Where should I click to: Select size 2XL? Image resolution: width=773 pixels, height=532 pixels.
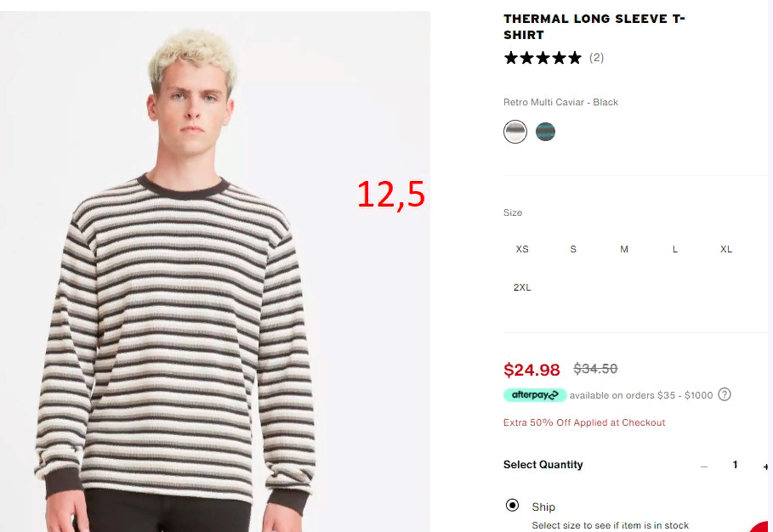(522, 287)
